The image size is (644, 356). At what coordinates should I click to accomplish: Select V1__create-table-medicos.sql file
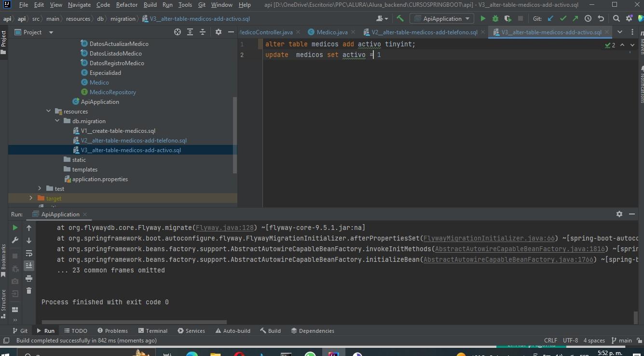pos(118,130)
